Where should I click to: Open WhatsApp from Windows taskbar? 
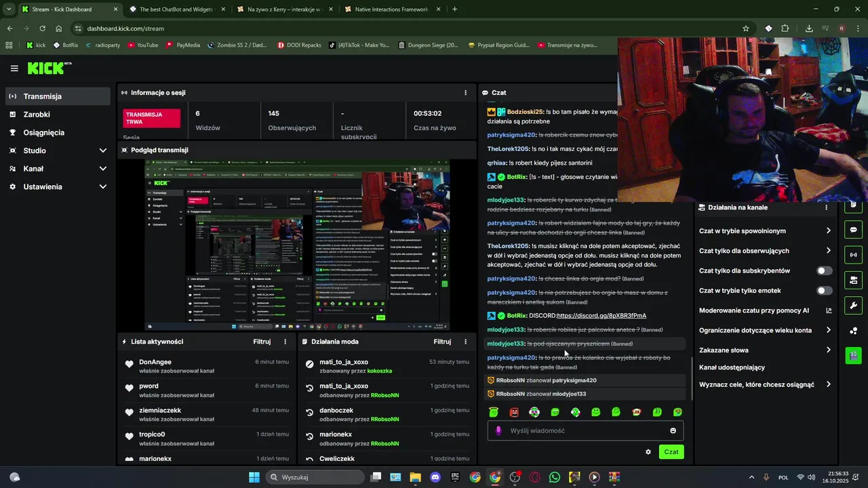click(x=555, y=477)
